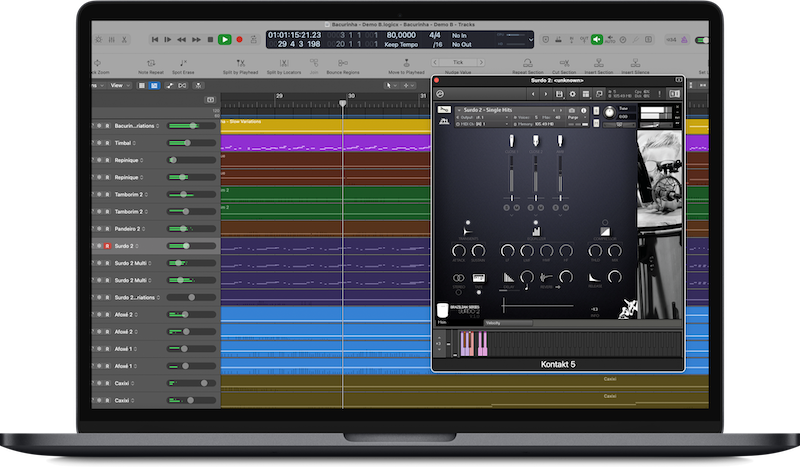The image size is (800, 467).
Task: Toggle the Auto input monitoring button
Action: pos(610,39)
